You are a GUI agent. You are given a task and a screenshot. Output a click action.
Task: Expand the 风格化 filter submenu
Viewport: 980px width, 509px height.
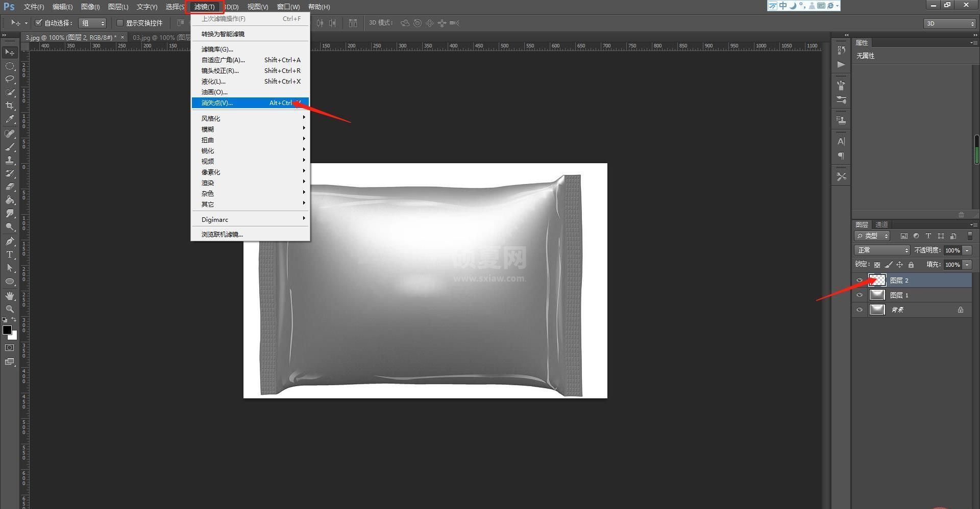point(250,118)
